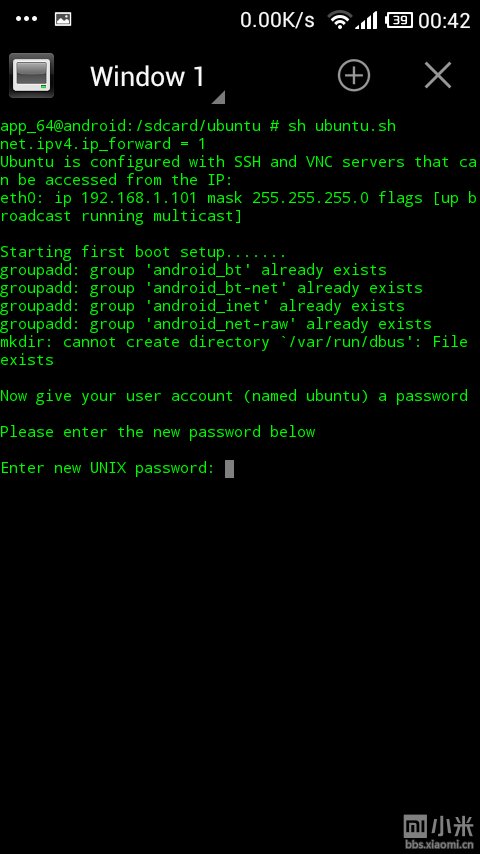Close the current terminal window
480x854 pixels.
pyautogui.click(x=438, y=75)
